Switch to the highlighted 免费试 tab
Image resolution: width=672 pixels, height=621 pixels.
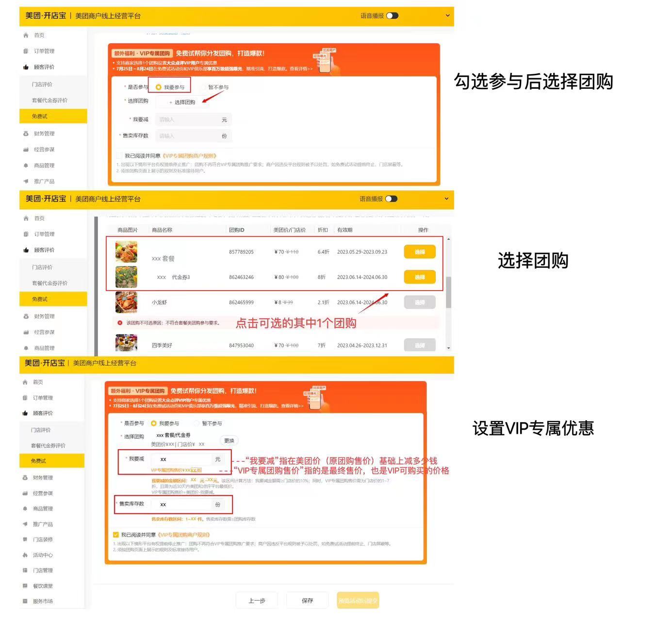39,116
